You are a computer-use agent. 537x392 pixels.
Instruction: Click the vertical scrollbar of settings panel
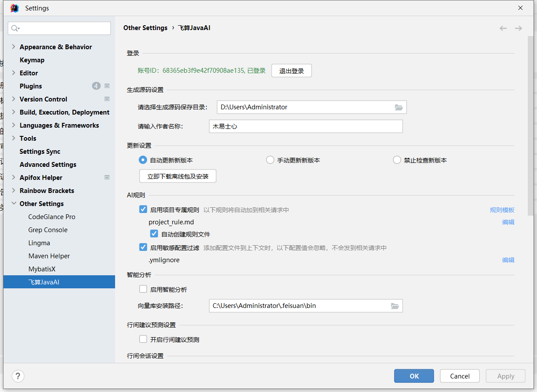pos(530,126)
